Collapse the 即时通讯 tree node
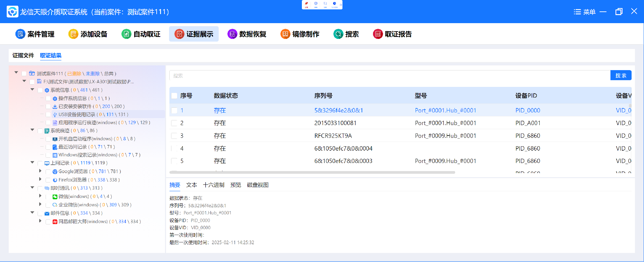 pyautogui.click(x=33, y=188)
